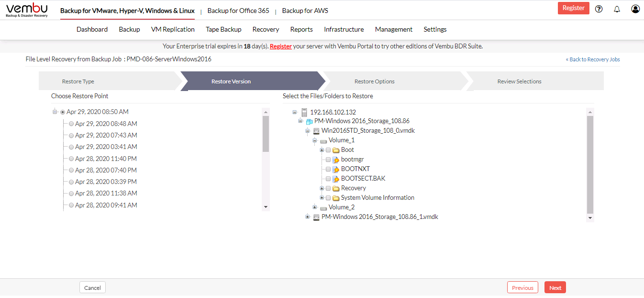
Task: Open the Dashboard menu
Action: tap(92, 29)
